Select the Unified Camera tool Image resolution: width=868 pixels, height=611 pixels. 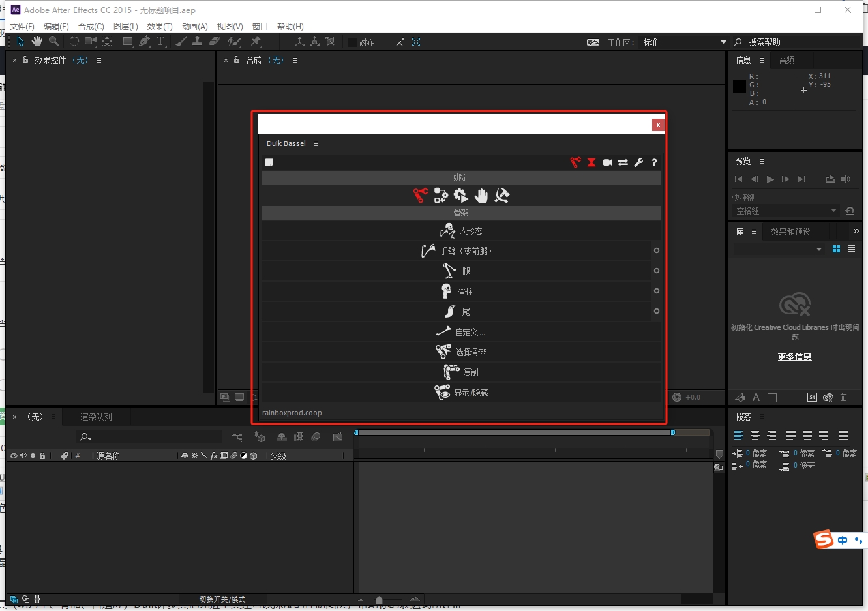(x=91, y=41)
